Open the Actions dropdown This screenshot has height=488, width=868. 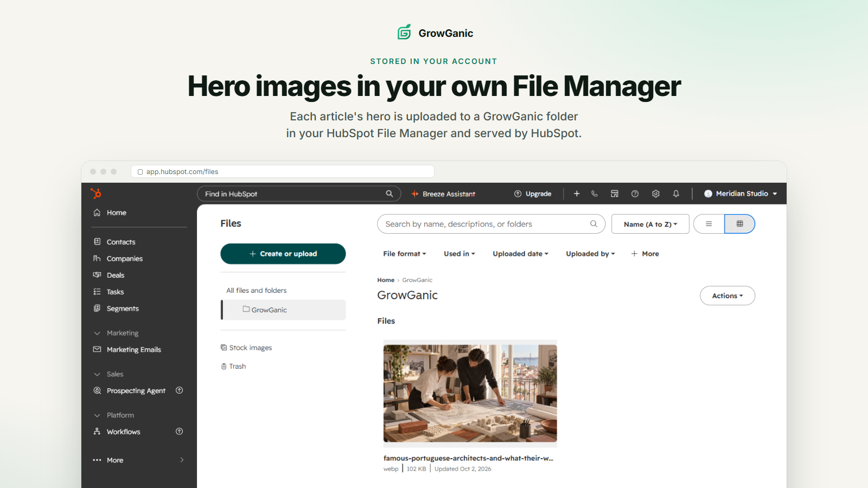(727, 296)
